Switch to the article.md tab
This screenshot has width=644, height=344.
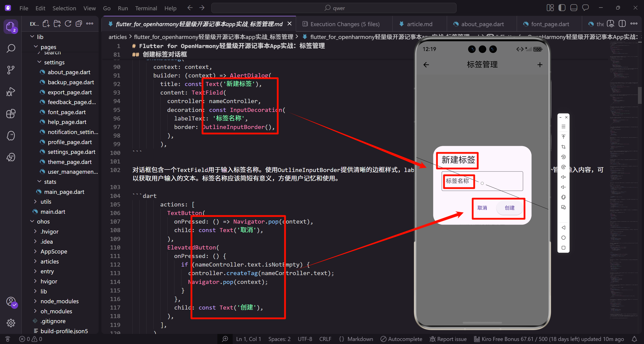(x=419, y=24)
